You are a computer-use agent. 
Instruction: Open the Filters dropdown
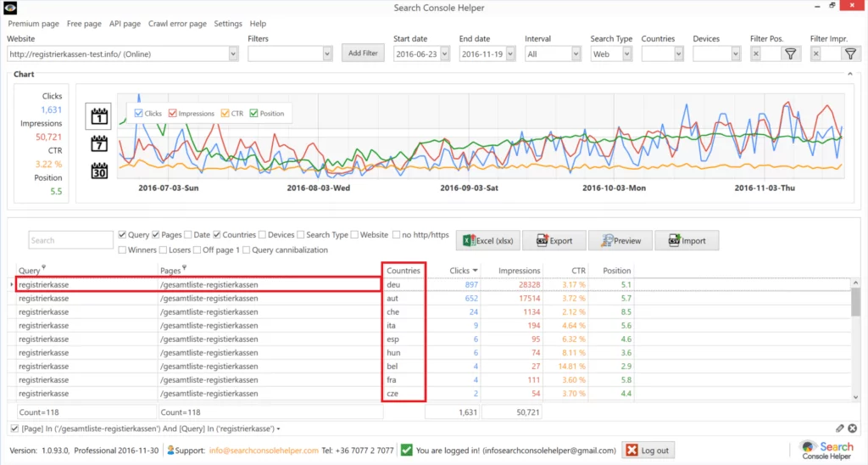(327, 53)
